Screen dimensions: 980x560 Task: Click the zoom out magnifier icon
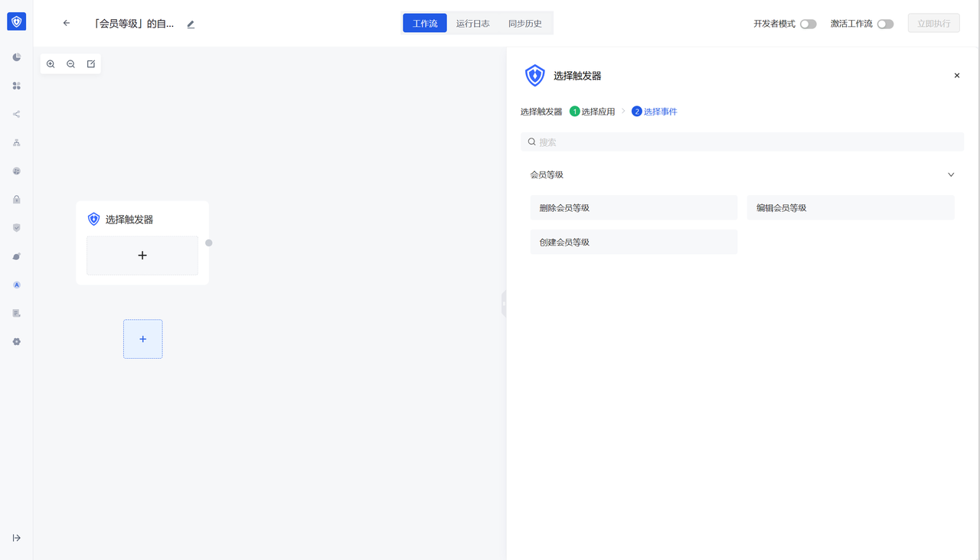(70, 64)
